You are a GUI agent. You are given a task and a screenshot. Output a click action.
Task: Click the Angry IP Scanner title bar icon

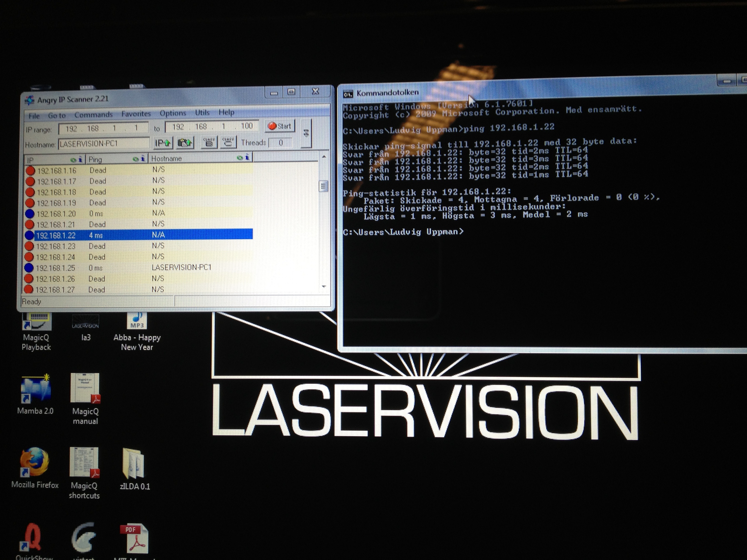click(30, 100)
